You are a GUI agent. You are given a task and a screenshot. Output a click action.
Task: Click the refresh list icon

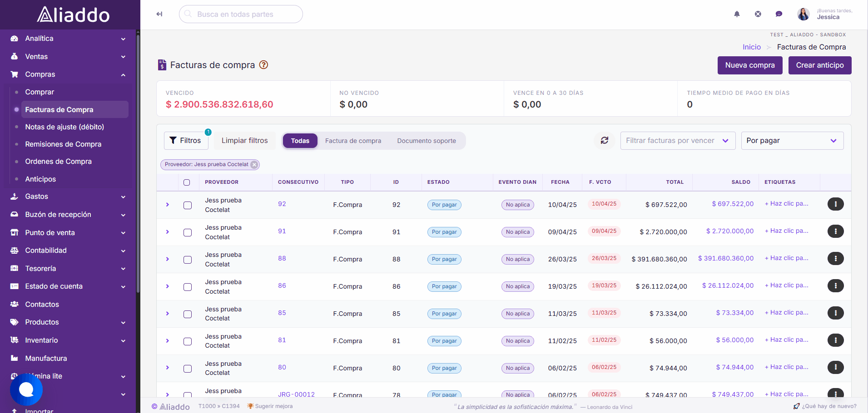click(605, 141)
